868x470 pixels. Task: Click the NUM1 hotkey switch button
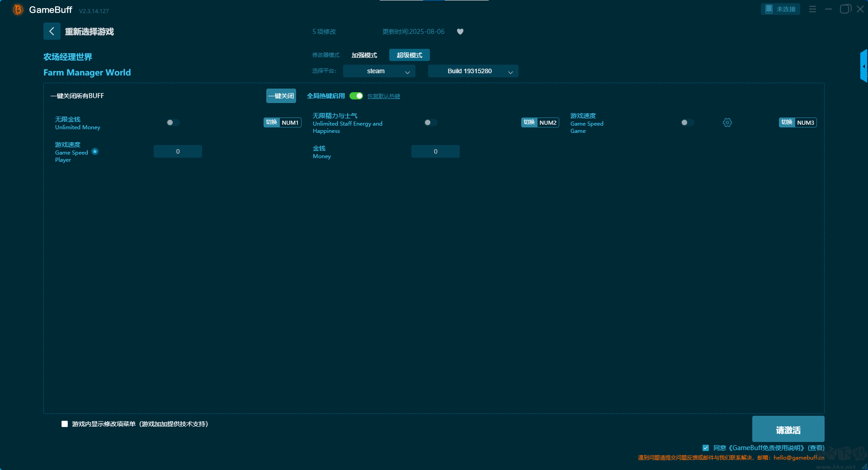pyautogui.click(x=282, y=122)
